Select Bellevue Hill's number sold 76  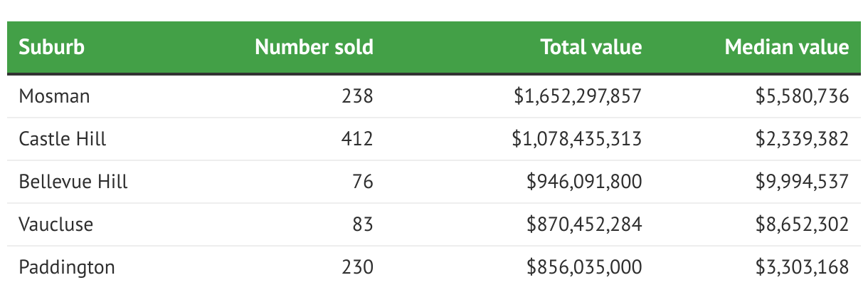(x=363, y=182)
